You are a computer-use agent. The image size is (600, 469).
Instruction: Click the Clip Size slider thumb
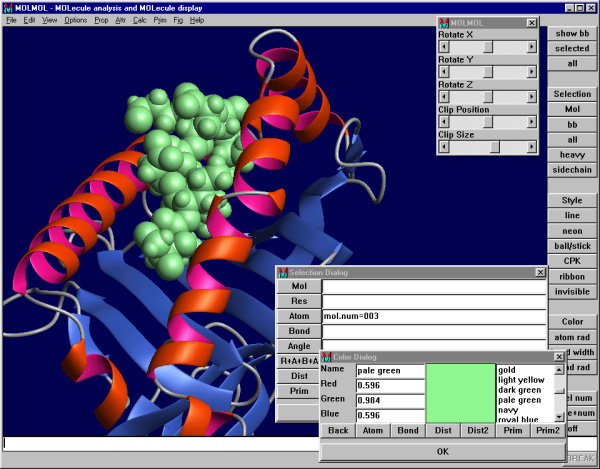point(494,147)
